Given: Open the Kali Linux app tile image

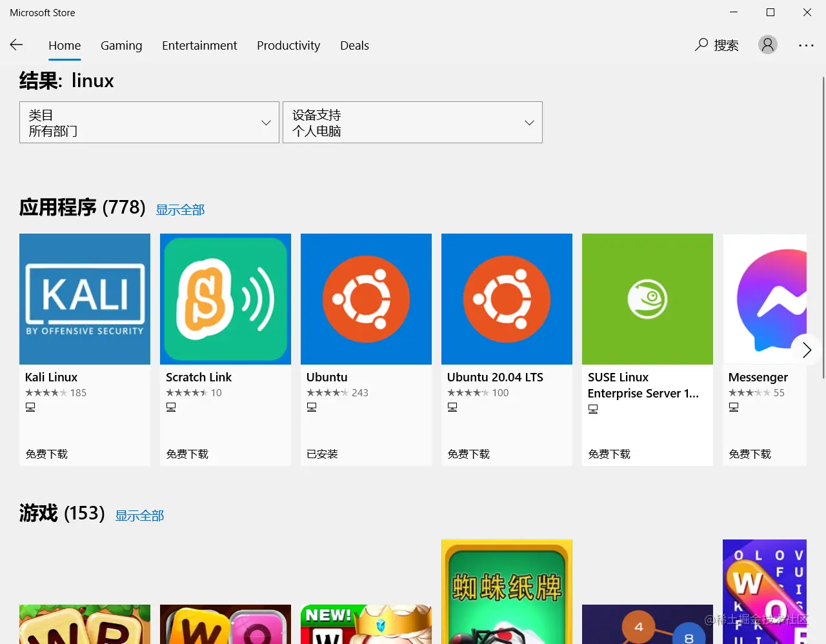Looking at the screenshot, I should point(85,299).
